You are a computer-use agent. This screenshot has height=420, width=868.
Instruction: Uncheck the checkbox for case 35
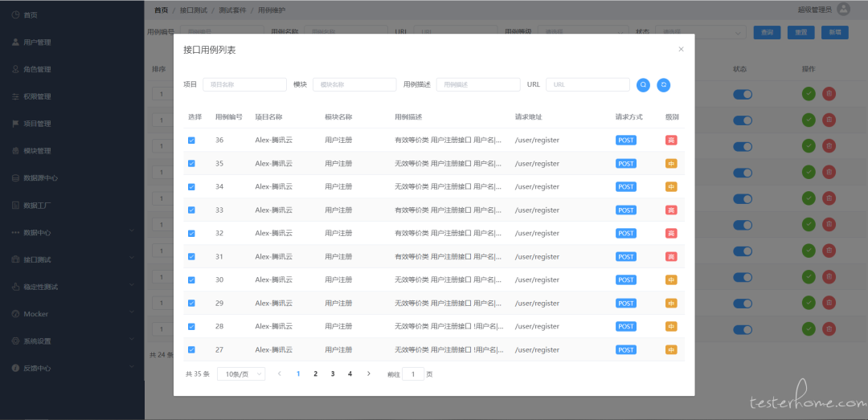191,164
